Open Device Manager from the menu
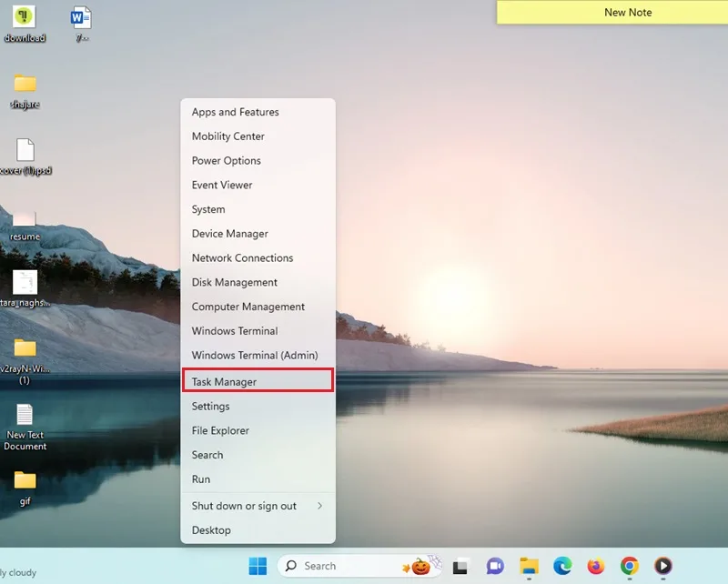The width and height of the screenshot is (728, 584). point(258,234)
